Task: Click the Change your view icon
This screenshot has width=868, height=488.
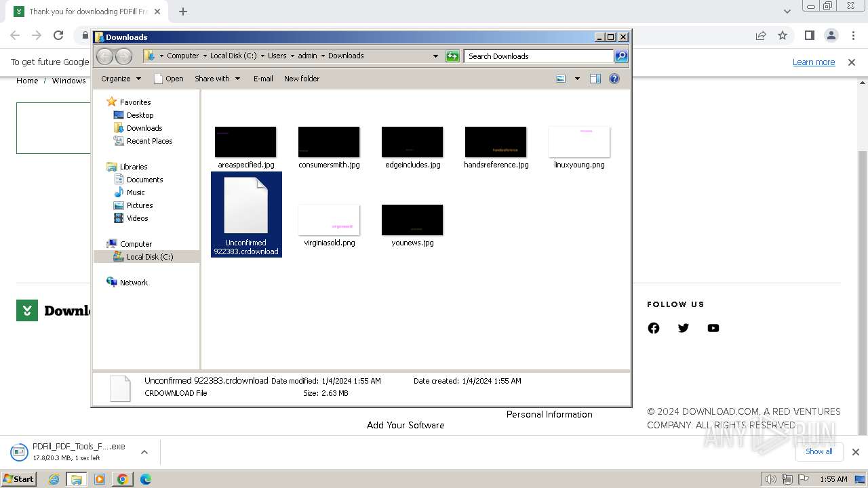Action: [x=561, y=79]
